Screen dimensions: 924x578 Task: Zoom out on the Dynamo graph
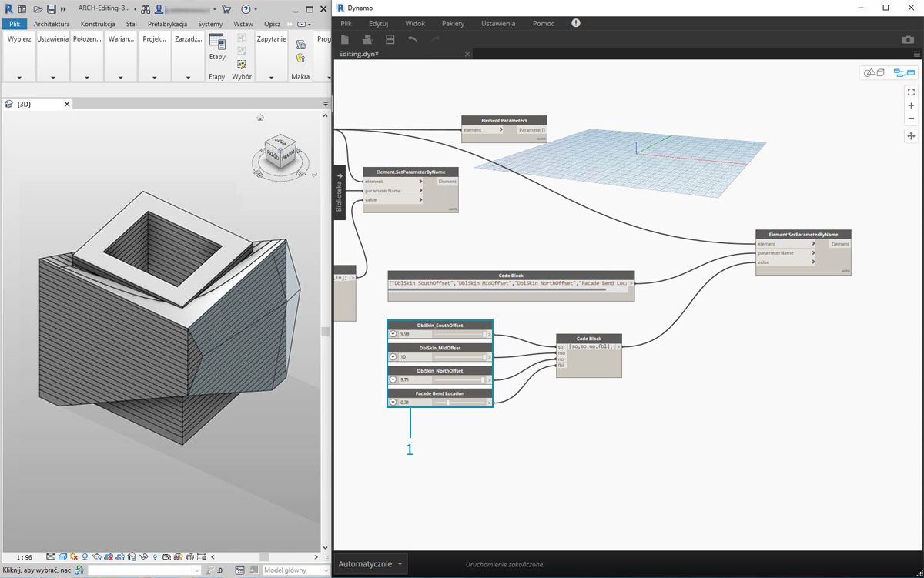pyautogui.click(x=912, y=119)
